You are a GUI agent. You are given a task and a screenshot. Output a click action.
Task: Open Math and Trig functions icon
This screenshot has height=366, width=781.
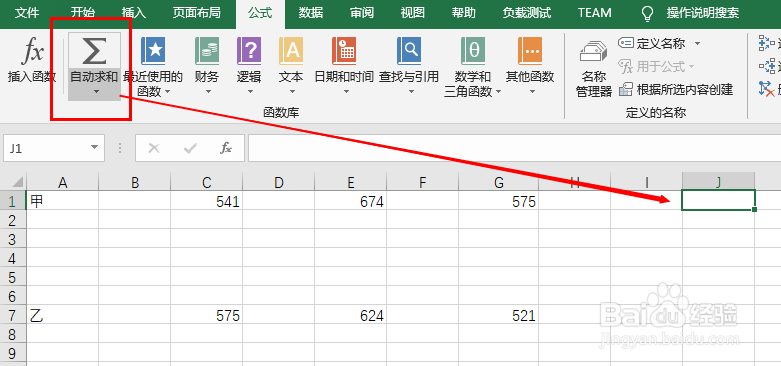(x=473, y=51)
